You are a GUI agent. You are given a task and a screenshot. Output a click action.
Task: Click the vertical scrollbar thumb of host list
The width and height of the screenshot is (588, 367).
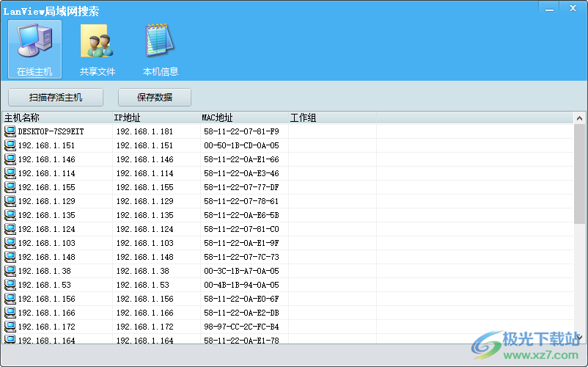click(x=579, y=174)
